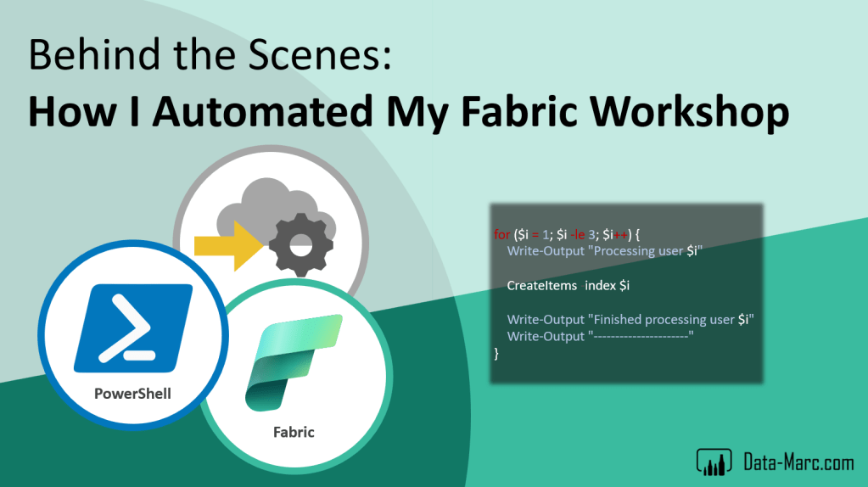
Task: Select the 'Write-Output "Finished processing user $i"' line
Action: click(x=630, y=319)
